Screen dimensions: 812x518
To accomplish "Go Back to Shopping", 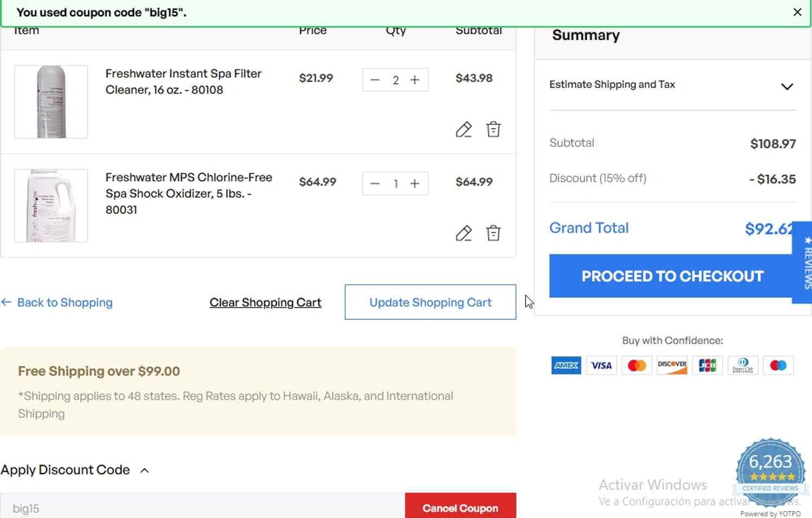I will [x=57, y=303].
